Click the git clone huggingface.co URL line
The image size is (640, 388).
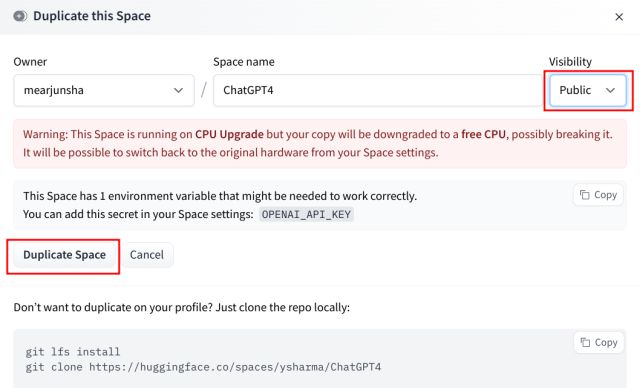(x=203, y=367)
